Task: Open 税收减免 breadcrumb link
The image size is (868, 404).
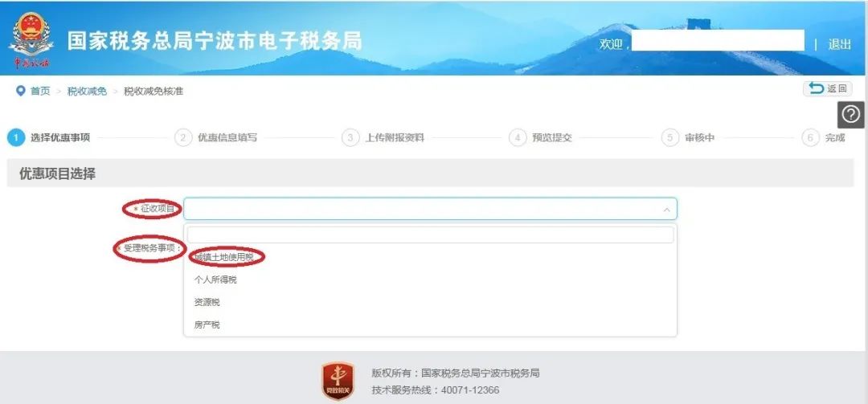Action: point(87,92)
